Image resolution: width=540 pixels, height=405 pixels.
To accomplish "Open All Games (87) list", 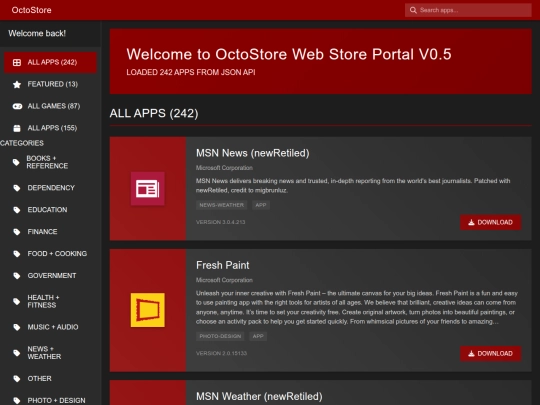I will (x=50, y=106).
